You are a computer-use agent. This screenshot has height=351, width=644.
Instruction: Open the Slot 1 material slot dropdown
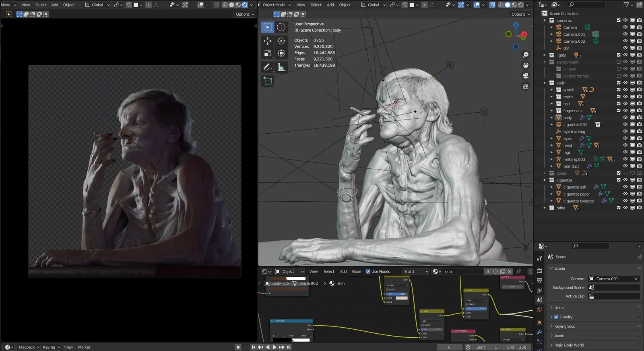point(416,272)
